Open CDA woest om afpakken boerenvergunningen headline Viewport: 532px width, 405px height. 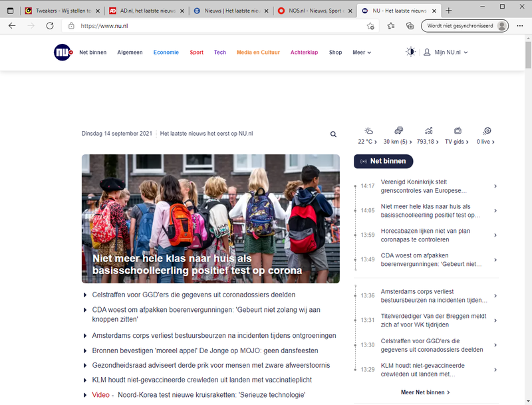point(206,315)
